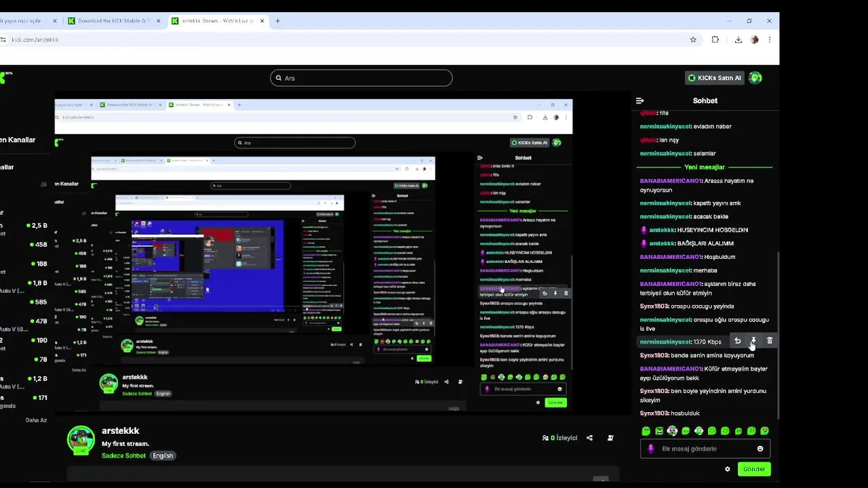Open Synx1803 name on 'hosbulduk' message
Screen dimensions: 868x488
(x=654, y=413)
